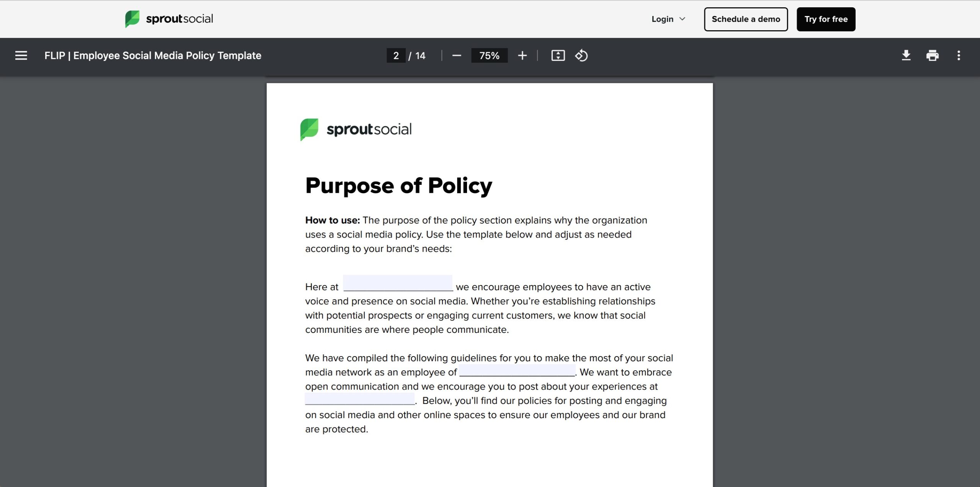This screenshot has height=487, width=980.
Task: Click the Sprout Social header logo link
Action: tap(169, 19)
